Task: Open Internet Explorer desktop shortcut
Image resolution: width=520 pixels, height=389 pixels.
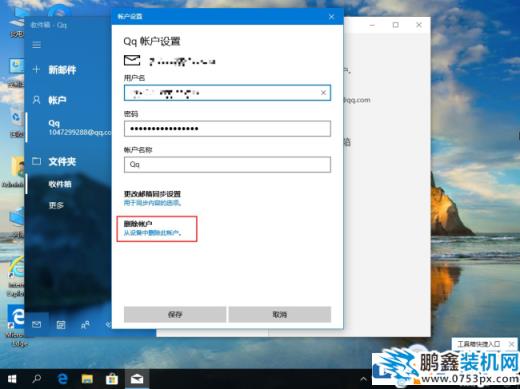Action: [x=16, y=276]
